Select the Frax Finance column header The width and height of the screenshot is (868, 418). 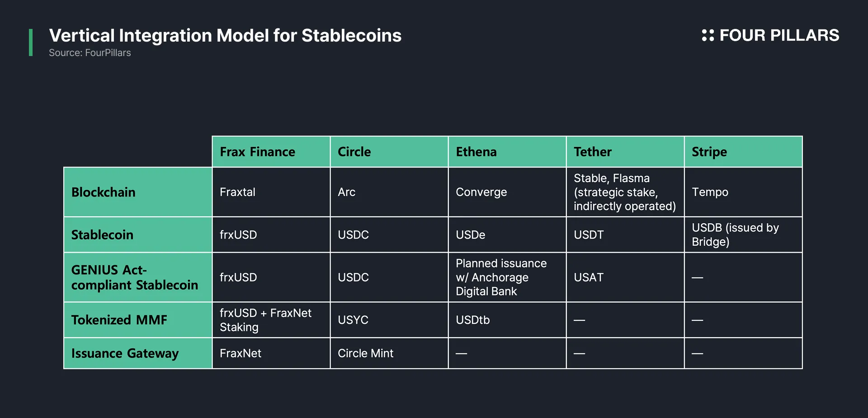click(x=257, y=152)
